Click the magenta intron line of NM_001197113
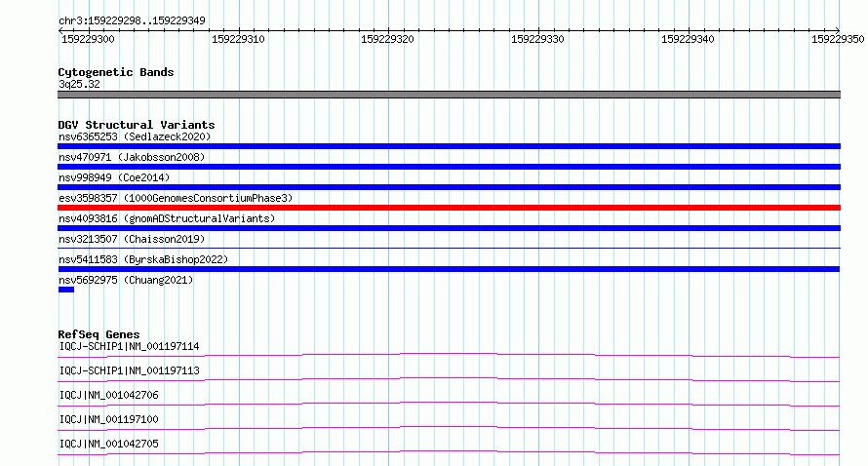This screenshot has width=868, height=466. tap(449, 379)
